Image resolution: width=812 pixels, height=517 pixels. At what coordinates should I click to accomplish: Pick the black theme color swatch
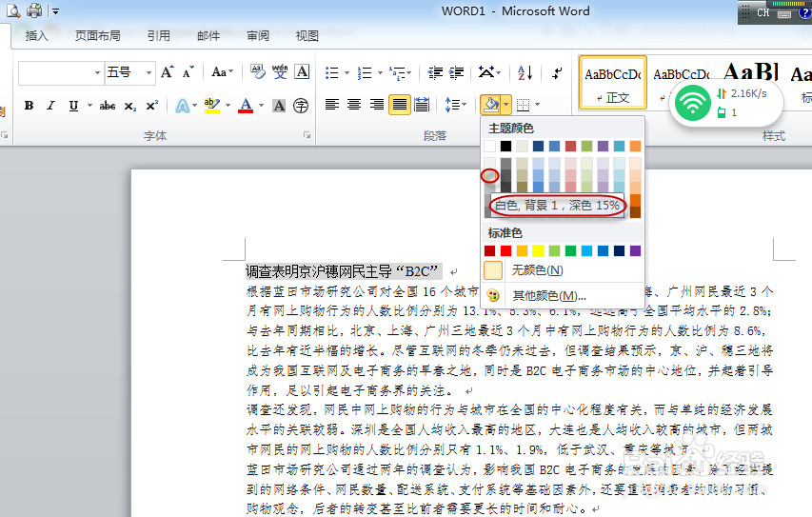click(505, 146)
